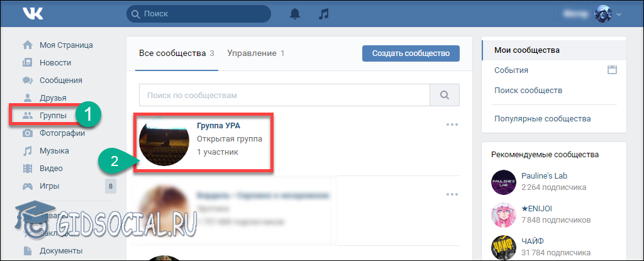Switch to Управление tab
The image size is (644, 261).
[256, 53]
